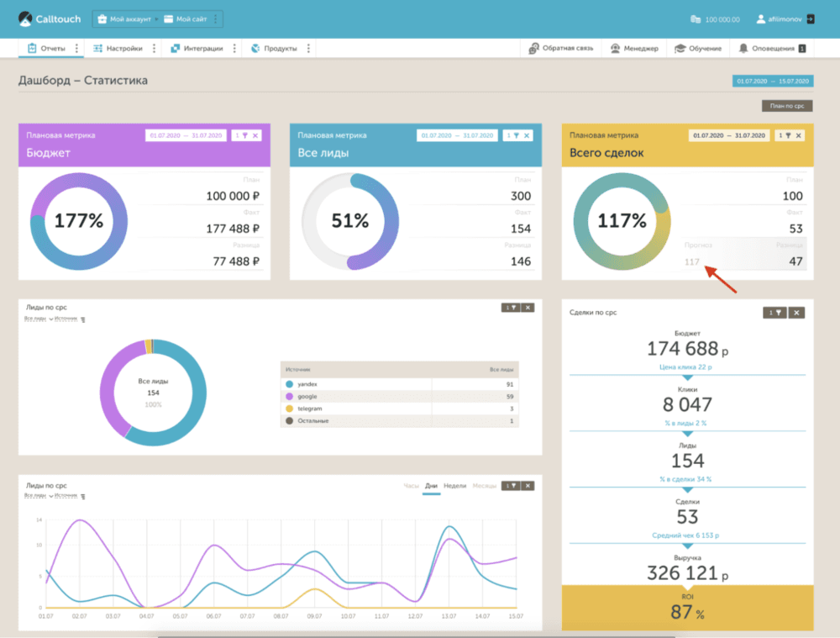Screen dimensions: 840x638
Task: Open the Мой аккаунт dropdown
Action: coord(128,19)
